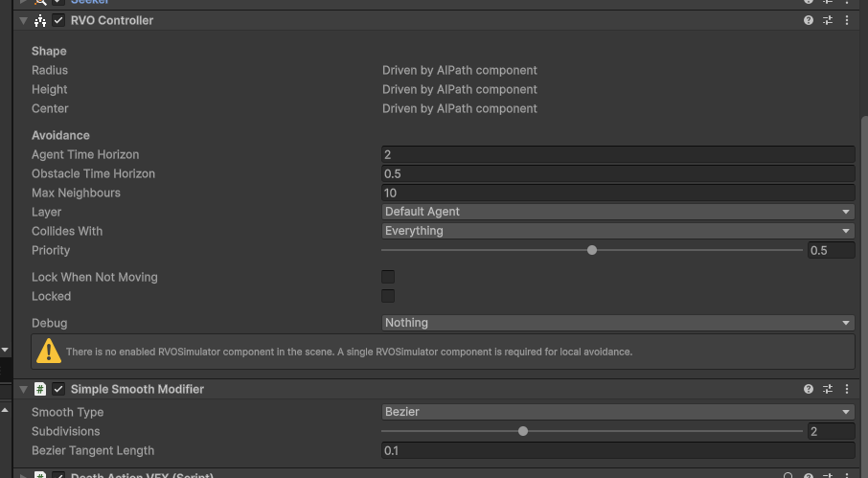Click the Bezier Tangent Length field
Viewport: 868px width, 478px height.
tap(617, 450)
